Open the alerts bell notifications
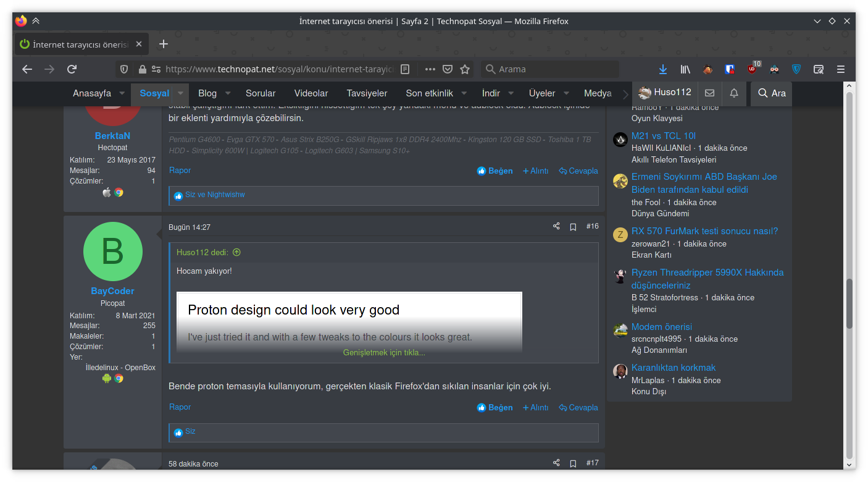Screen dimensions: 868x482 coord(734,93)
